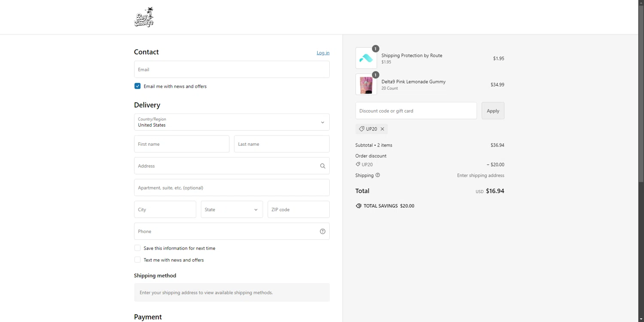
Task: Click the address search magnifier icon
Action: [322, 166]
